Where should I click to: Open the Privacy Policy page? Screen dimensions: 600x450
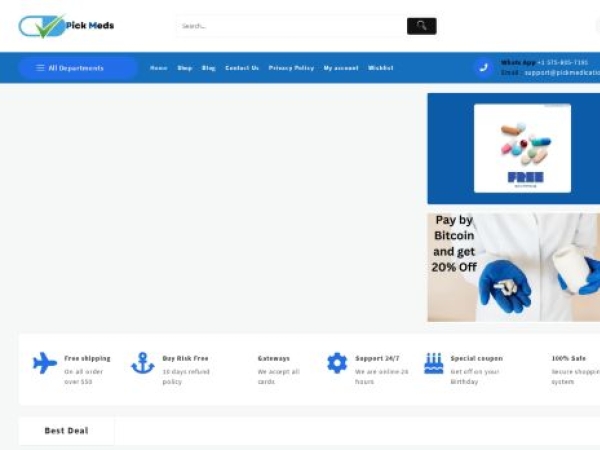pos(291,68)
